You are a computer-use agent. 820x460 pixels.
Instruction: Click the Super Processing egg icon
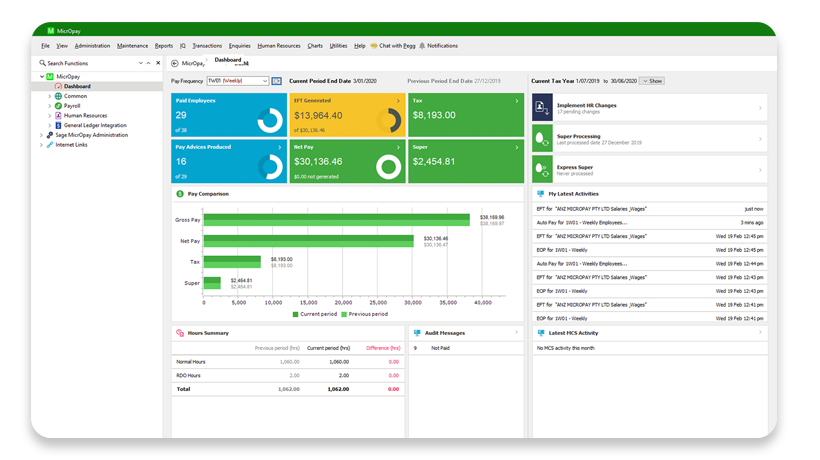coord(542,139)
